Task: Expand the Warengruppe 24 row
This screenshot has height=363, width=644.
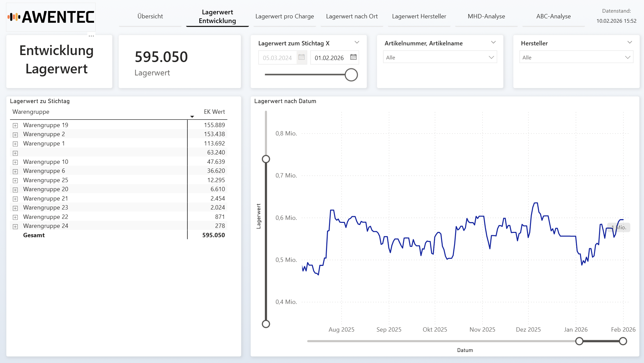Action: click(x=15, y=226)
